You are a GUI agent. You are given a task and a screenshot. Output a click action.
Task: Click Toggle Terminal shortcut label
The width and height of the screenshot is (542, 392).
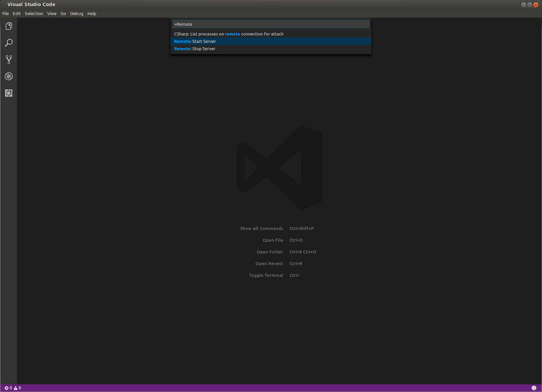[266, 275]
